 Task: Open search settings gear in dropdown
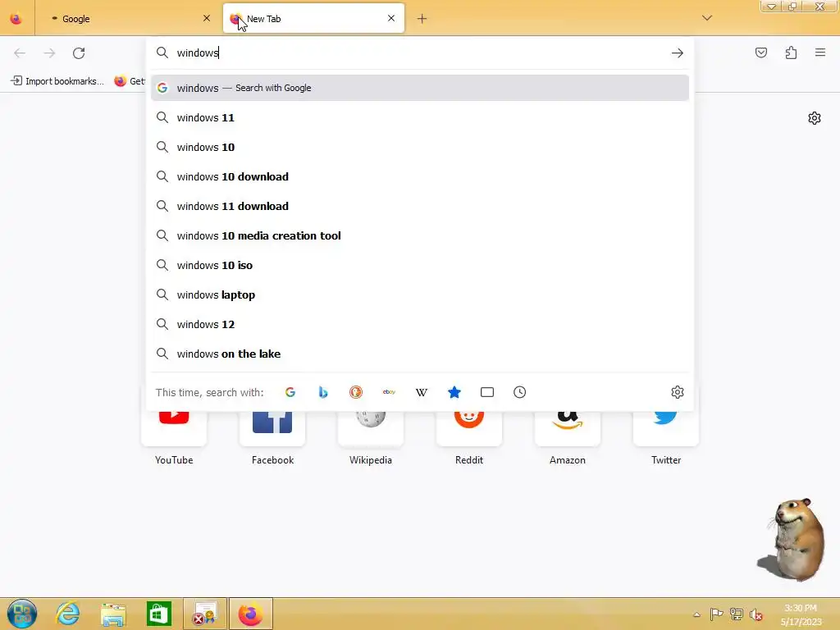[677, 392]
